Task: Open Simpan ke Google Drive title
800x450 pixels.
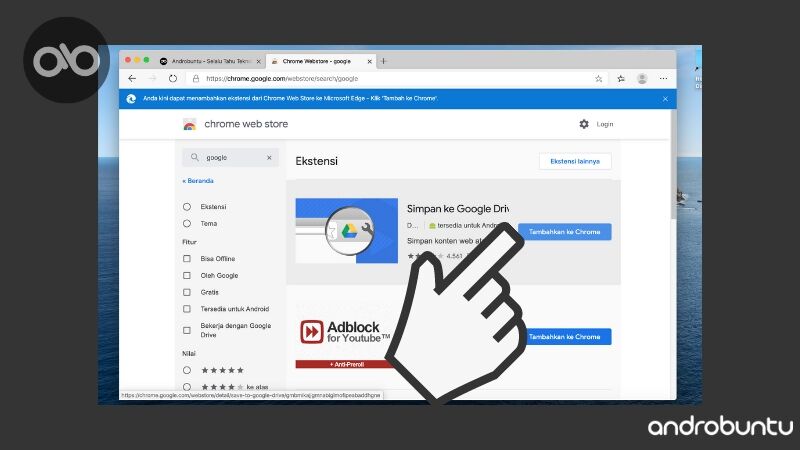Action: click(x=458, y=209)
